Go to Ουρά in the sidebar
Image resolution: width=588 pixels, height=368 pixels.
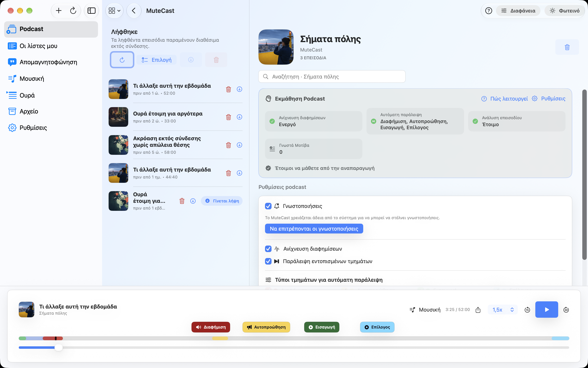coord(51,95)
